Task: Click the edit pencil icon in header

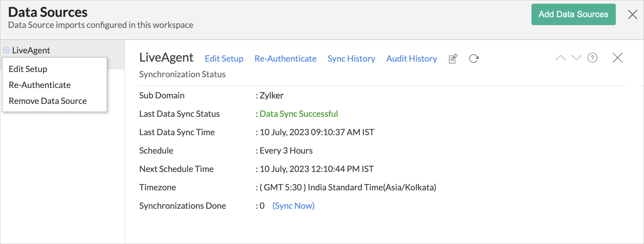Action: tap(453, 59)
